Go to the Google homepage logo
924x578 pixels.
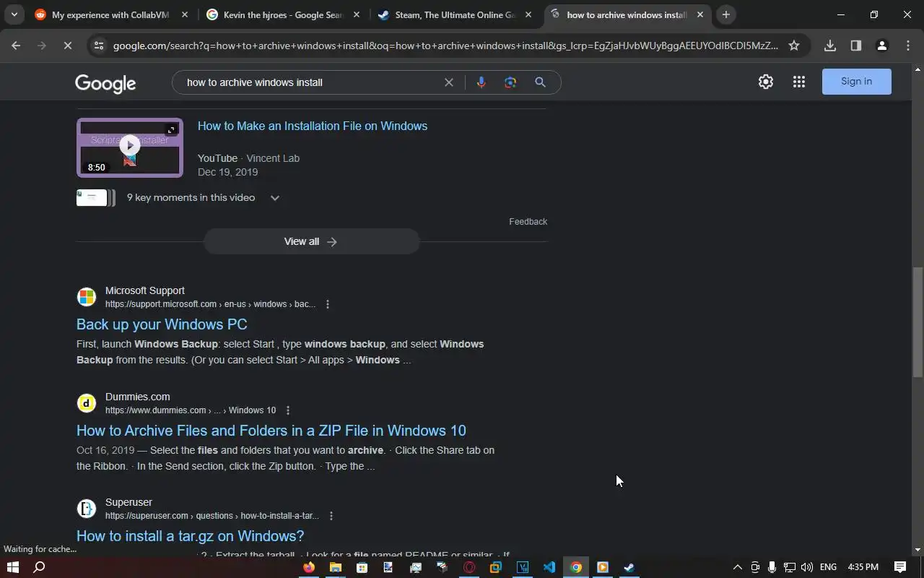click(x=105, y=83)
